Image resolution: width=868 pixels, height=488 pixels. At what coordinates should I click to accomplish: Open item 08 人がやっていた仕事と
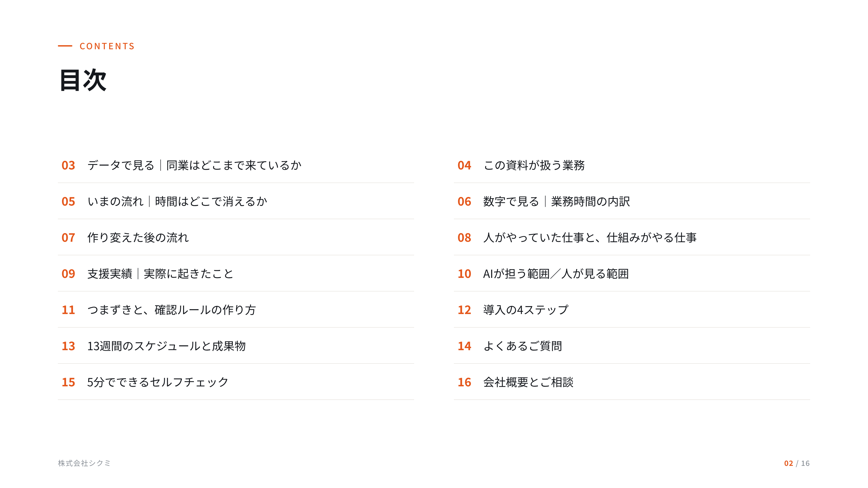coord(632,237)
